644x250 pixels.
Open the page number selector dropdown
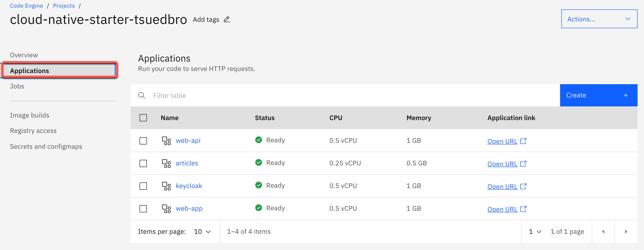coord(535,232)
